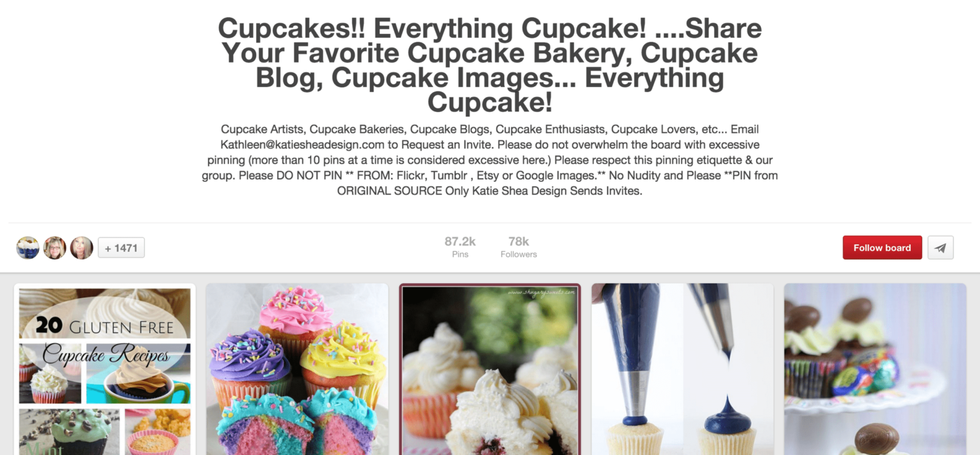Open the rainbow frosted cupcakes pin
Screen dimensions: 980x455
(297, 369)
